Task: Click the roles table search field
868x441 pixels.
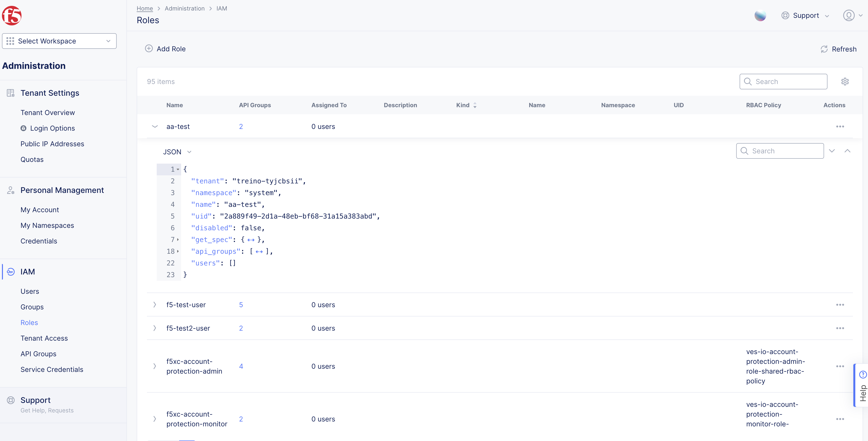Action: click(784, 81)
